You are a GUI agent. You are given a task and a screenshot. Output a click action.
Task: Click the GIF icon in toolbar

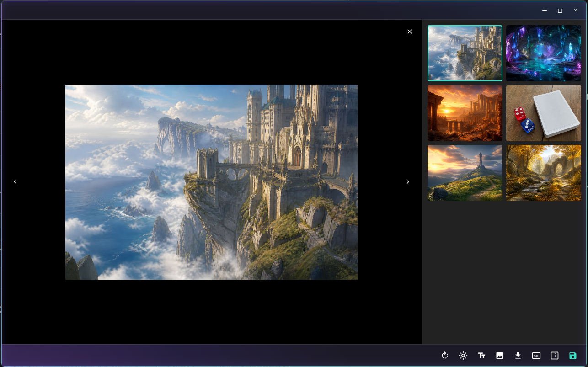pyautogui.click(x=536, y=356)
